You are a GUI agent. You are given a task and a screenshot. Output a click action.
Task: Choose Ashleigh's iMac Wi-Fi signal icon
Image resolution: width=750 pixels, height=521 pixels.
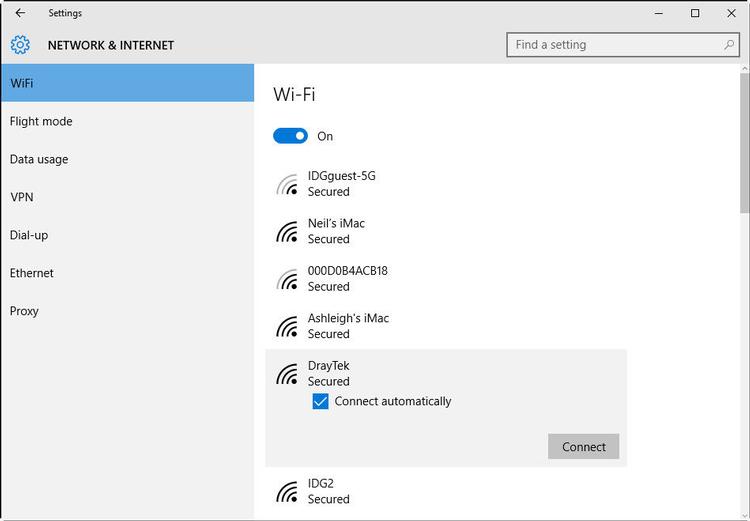coord(288,326)
